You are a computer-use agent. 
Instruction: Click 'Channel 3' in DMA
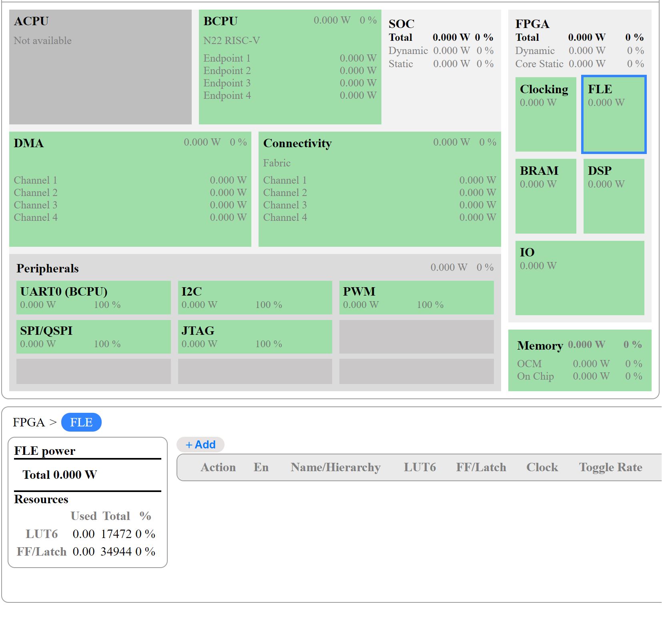pos(36,205)
